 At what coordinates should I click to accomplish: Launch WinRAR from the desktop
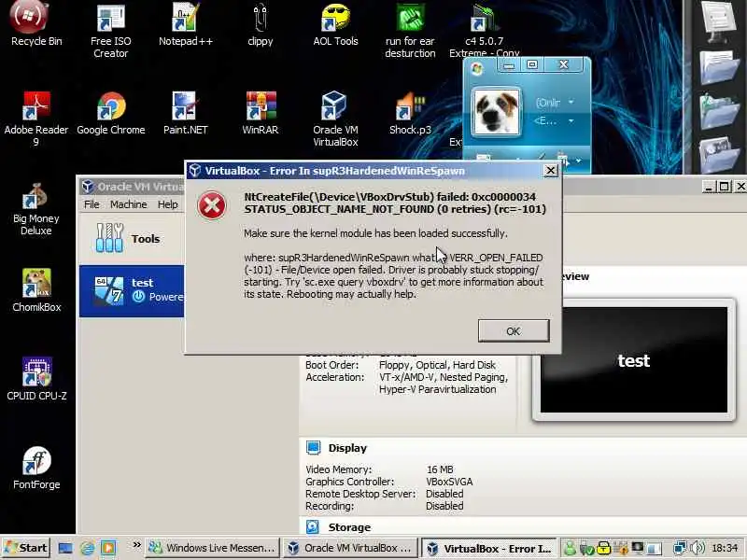pos(261,112)
